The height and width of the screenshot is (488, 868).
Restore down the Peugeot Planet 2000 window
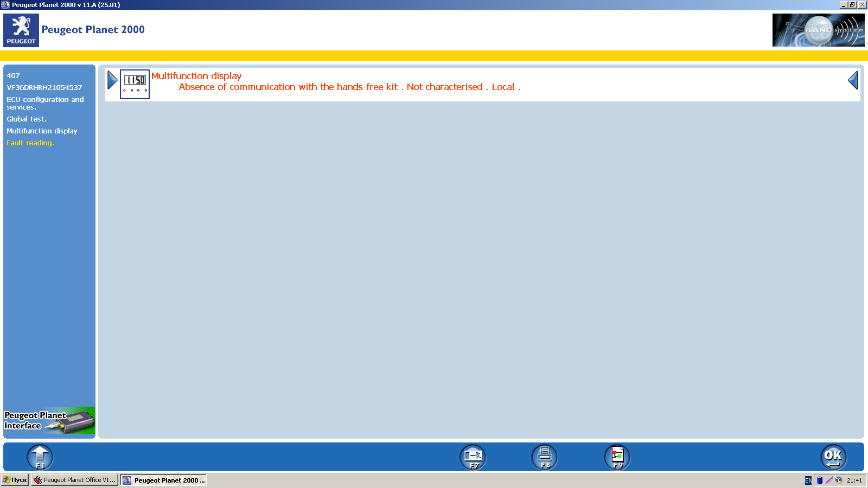click(x=852, y=5)
